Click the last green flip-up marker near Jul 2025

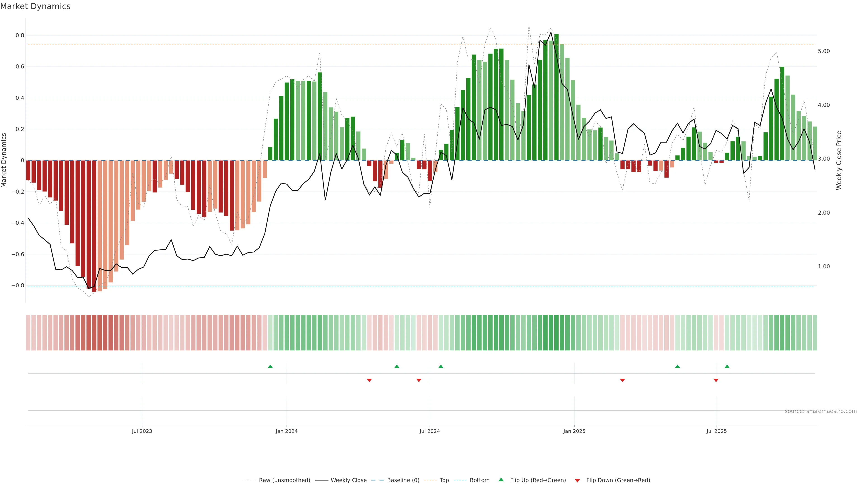[x=727, y=366]
